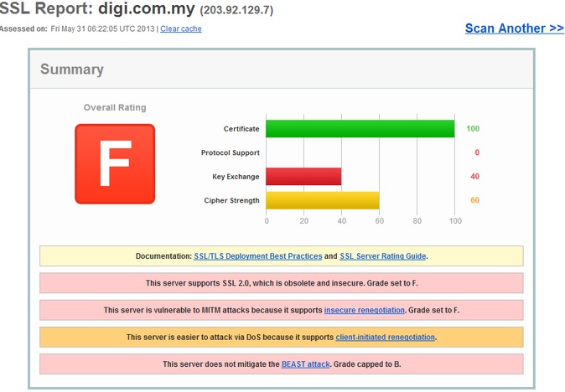Click the red F overall rating badge
This screenshot has width=565, height=392.
115,164
